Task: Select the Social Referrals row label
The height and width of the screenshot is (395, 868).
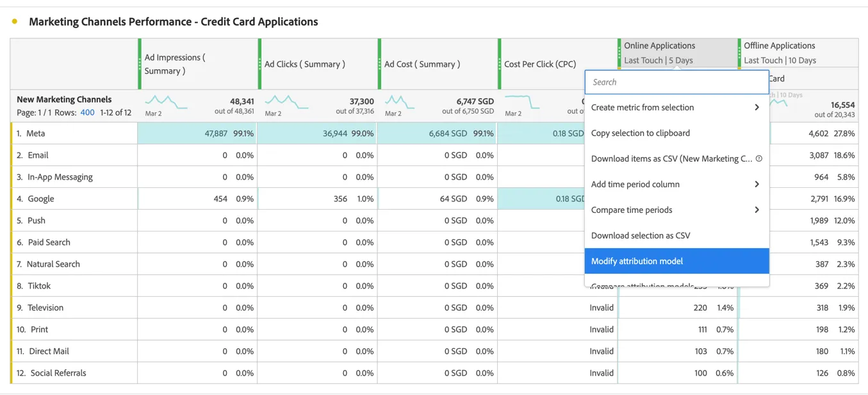Action: tap(58, 373)
